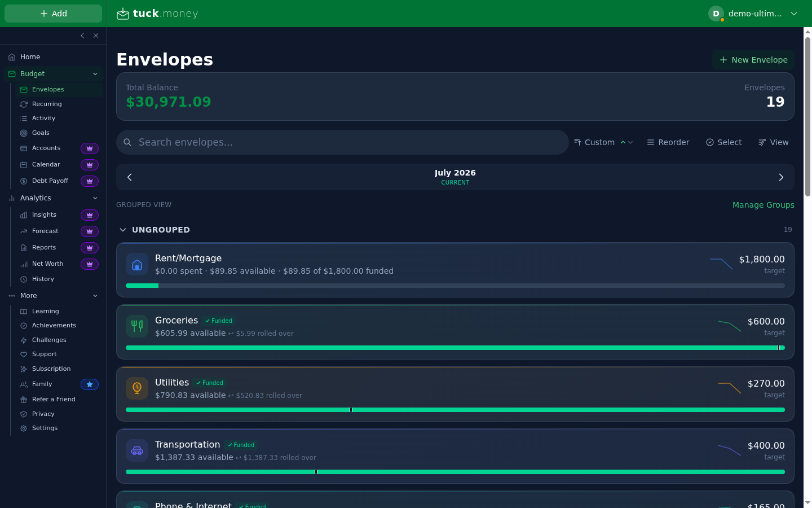The width and height of the screenshot is (812, 508).
Task: Click the Rent/Mortgage house icon
Action: click(137, 264)
